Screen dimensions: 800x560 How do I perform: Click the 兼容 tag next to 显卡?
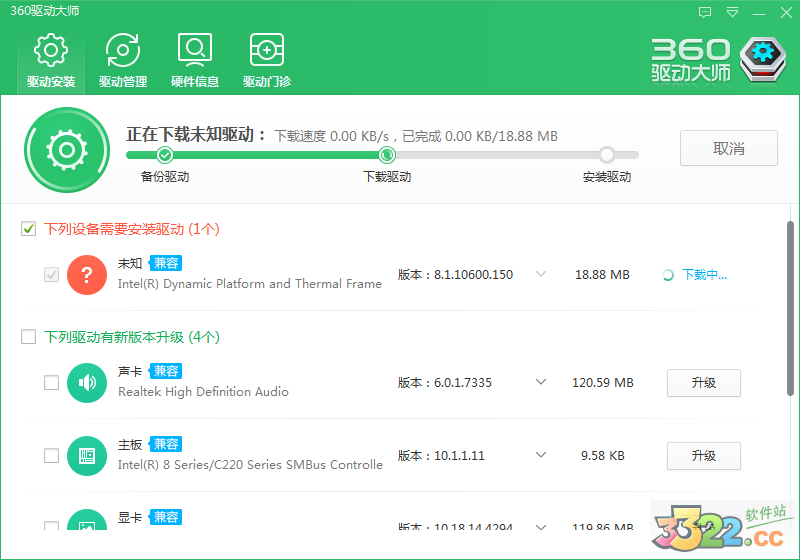[166, 517]
